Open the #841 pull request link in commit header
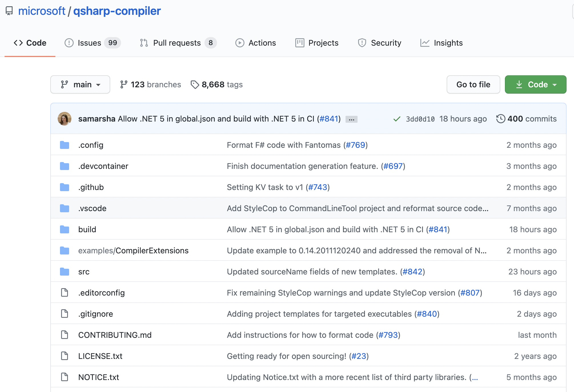 (329, 119)
